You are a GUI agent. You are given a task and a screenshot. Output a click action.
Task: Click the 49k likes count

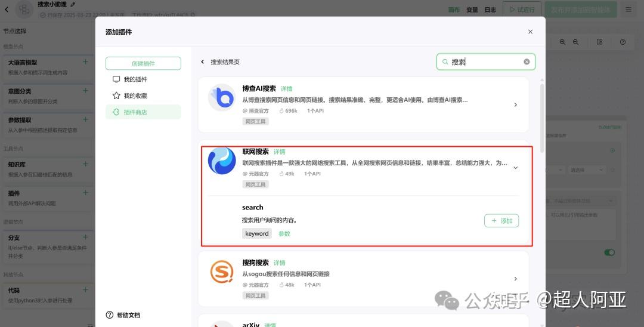[x=287, y=174]
